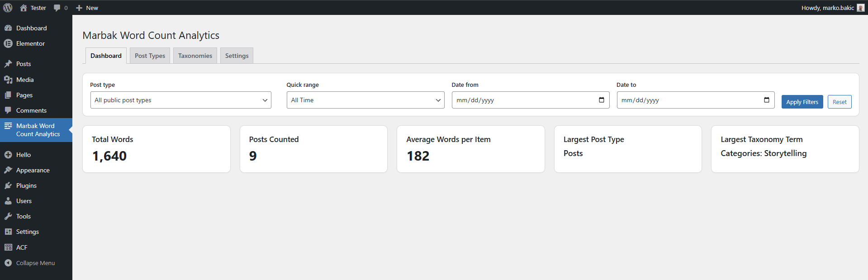
Task: Click the Reset button
Action: [x=839, y=102]
